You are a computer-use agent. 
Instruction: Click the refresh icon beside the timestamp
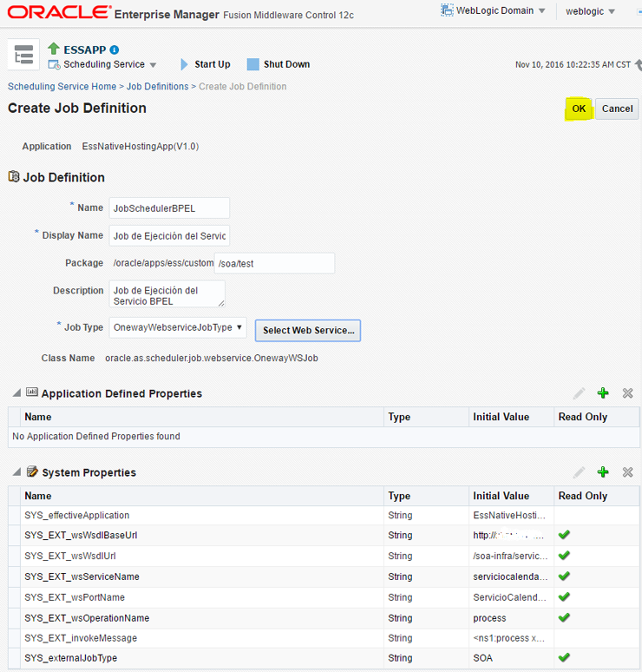click(637, 64)
